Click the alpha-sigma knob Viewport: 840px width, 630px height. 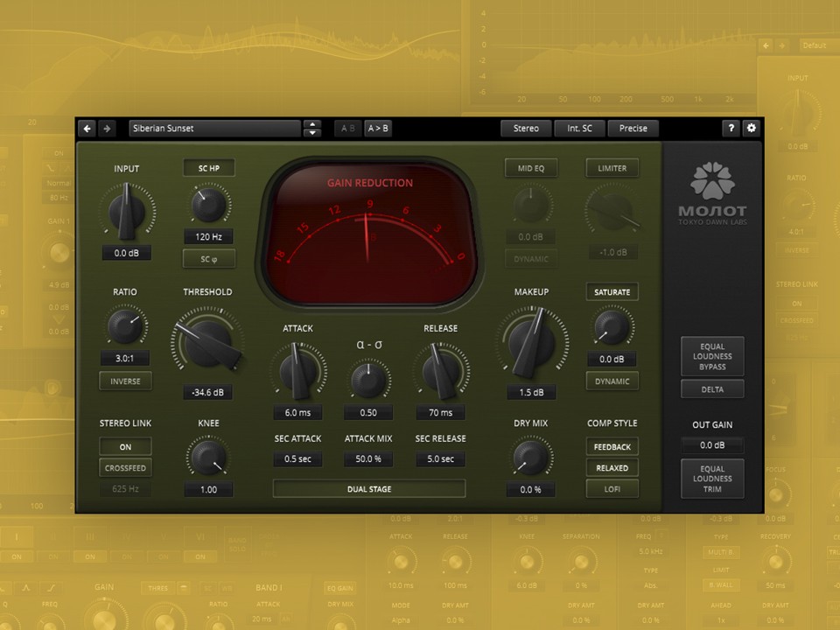click(368, 379)
